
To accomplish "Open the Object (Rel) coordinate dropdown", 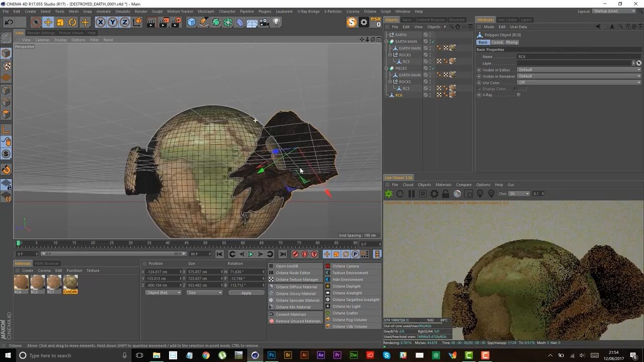I will (x=163, y=293).
